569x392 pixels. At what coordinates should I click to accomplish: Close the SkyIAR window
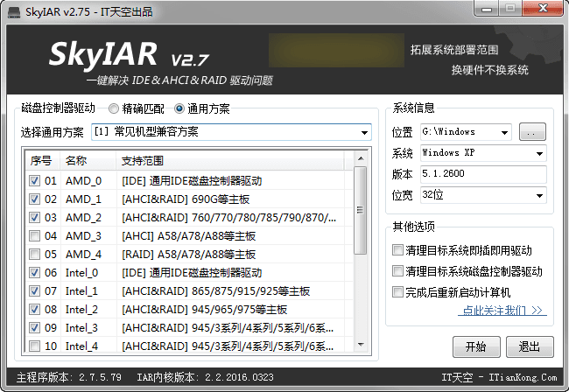coord(543,8)
